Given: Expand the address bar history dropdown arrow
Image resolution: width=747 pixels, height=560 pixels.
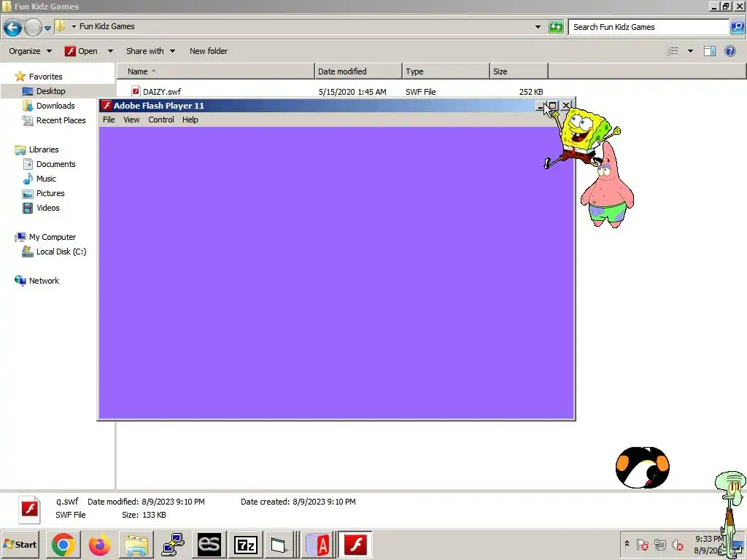Looking at the screenshot, I should point(538,27).
